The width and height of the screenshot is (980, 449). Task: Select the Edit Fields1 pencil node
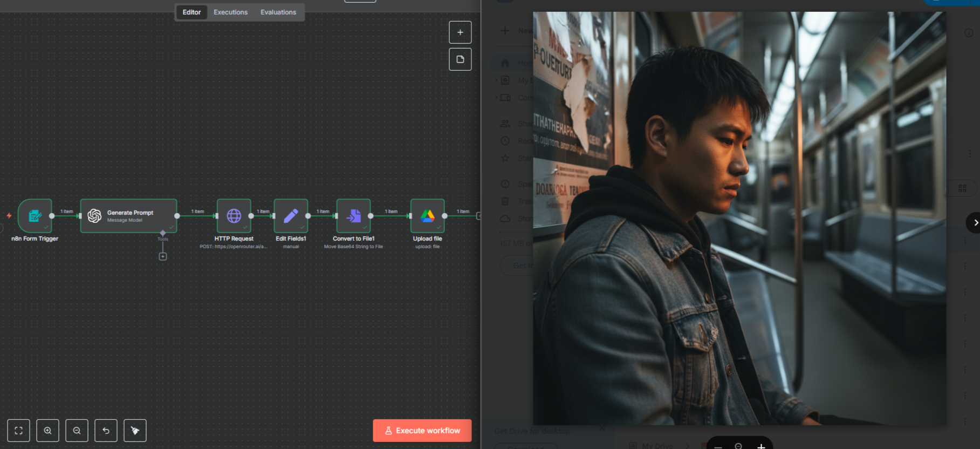[x=291, y=216]
